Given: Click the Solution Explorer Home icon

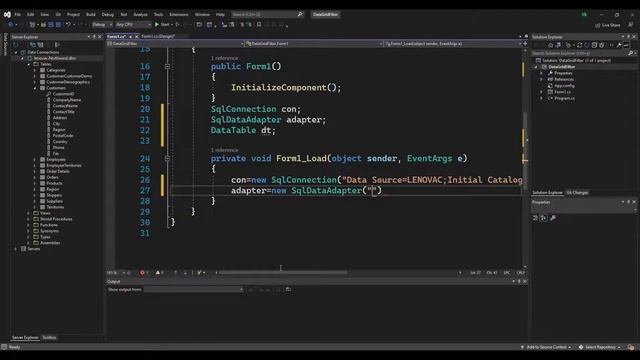Looking at the screenshot, I should 551,45.
